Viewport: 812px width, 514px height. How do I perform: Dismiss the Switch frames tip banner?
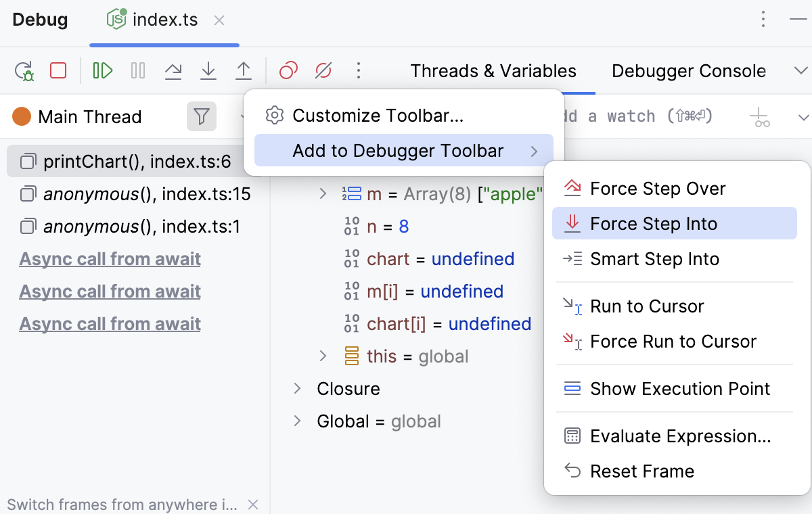click(x=253, y=505)
